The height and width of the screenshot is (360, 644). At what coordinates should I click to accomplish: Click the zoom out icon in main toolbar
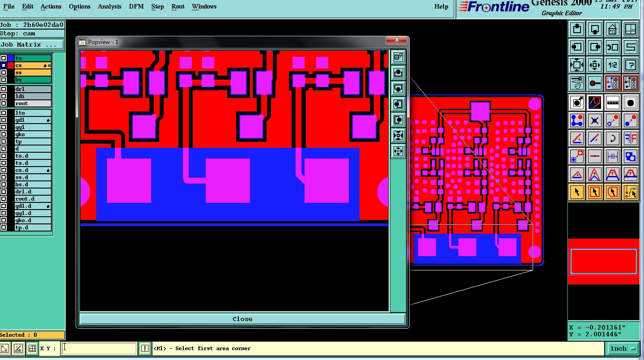595,65
